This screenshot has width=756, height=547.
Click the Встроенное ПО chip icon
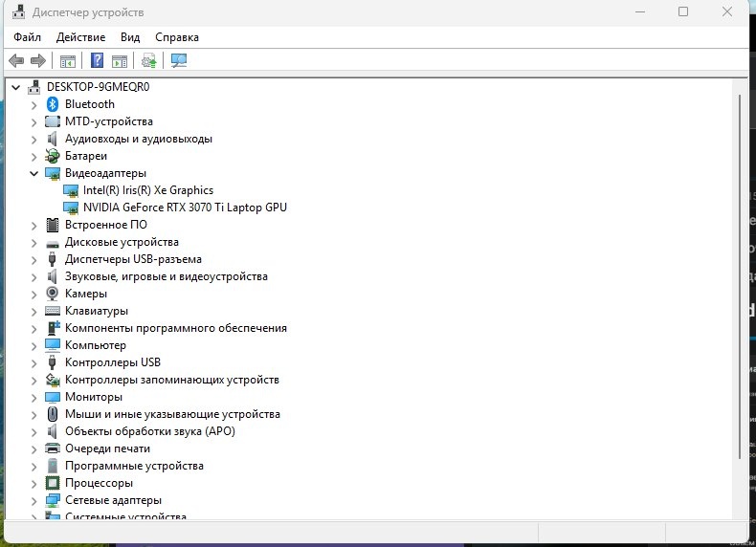(x=52, y=225)
